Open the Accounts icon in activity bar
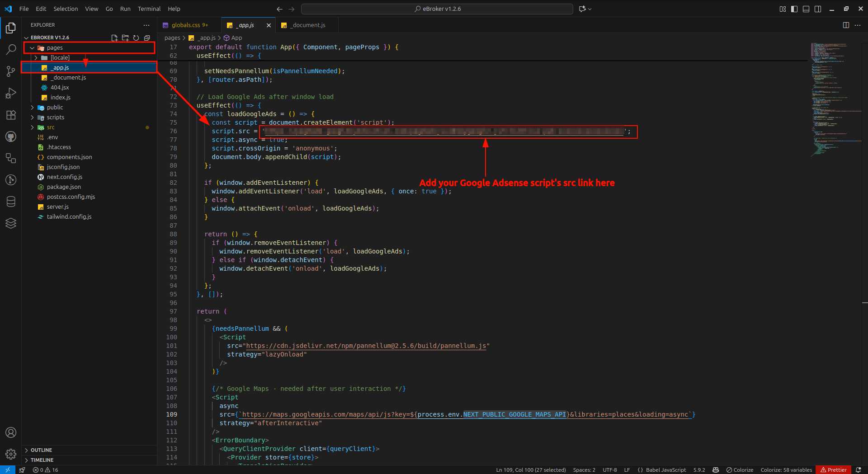 pos(11,432)
